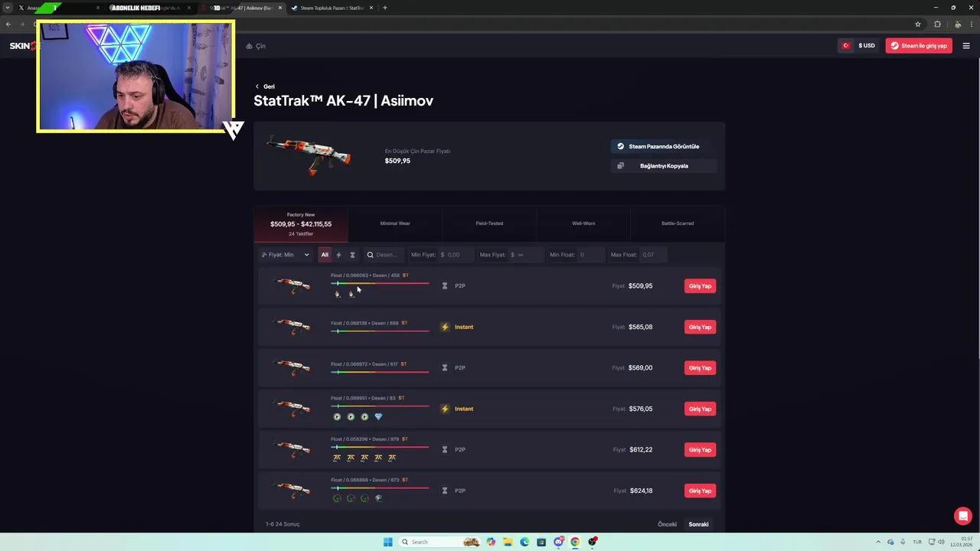Open the $ USD currency selector
Image resolution: width=980 pixels, height=551 pixels.
click(x=867, y=46)
